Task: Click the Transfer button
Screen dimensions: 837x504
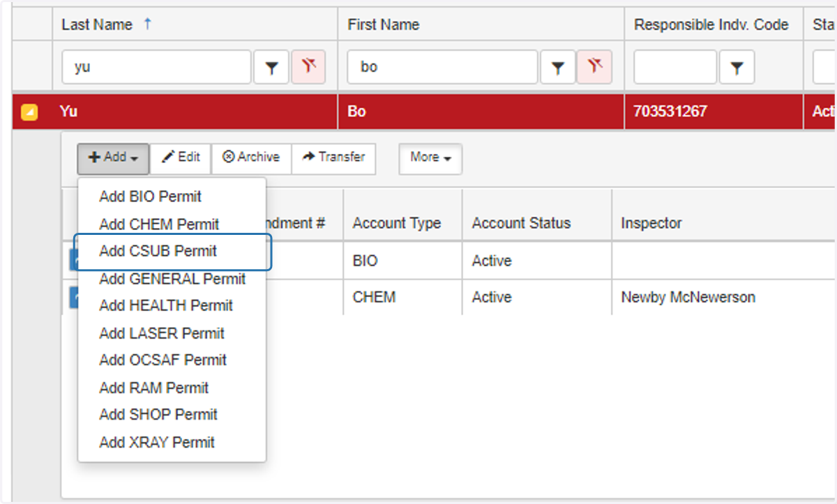Action: click(x=333, y=158)
